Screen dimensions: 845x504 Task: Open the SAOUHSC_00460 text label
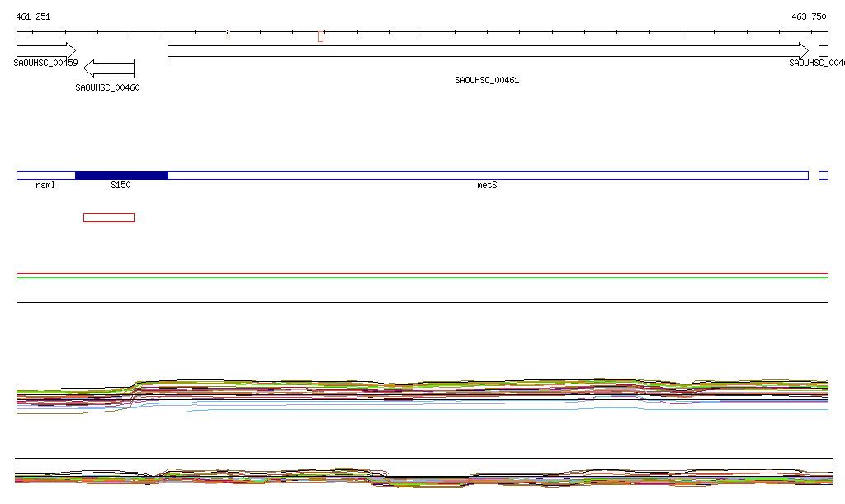(x=107, y=87)
